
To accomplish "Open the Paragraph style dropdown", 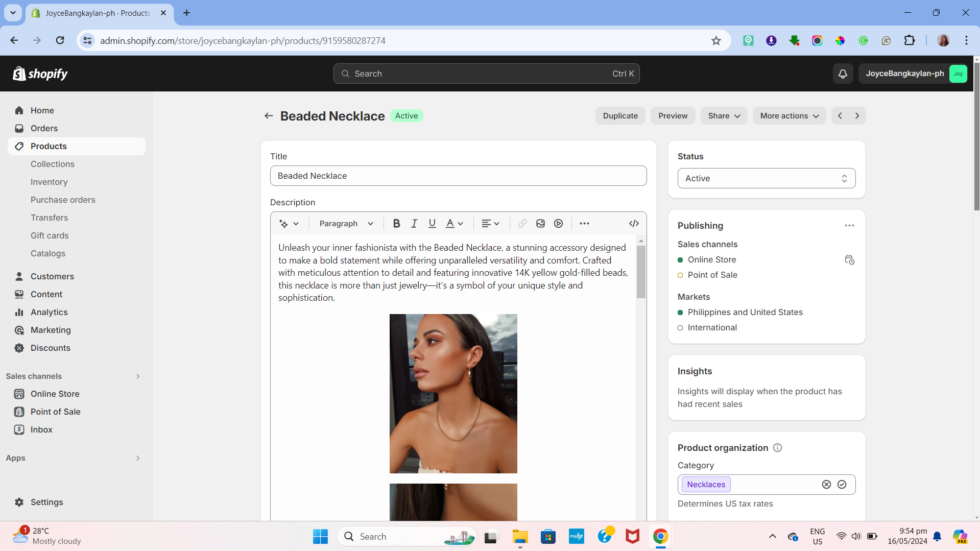I will coord(346,224).
